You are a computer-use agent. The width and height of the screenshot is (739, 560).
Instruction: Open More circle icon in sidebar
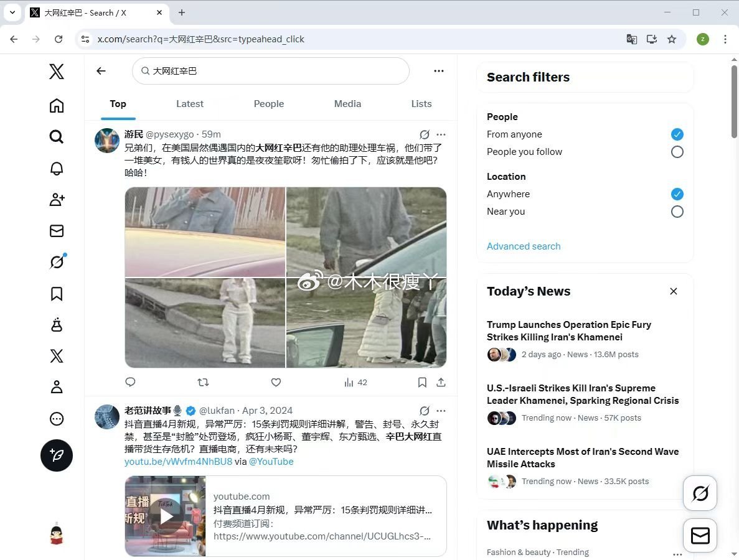coord(57,419)
